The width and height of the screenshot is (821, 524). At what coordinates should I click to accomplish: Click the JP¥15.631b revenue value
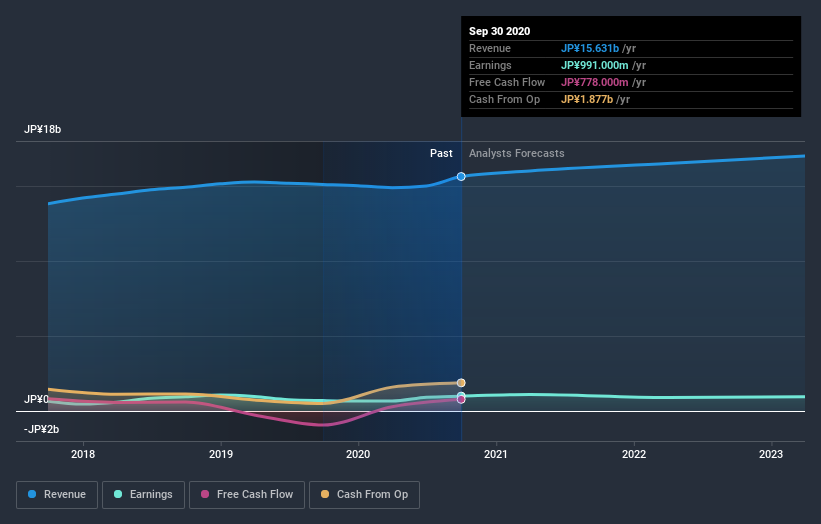click(590, 48)
